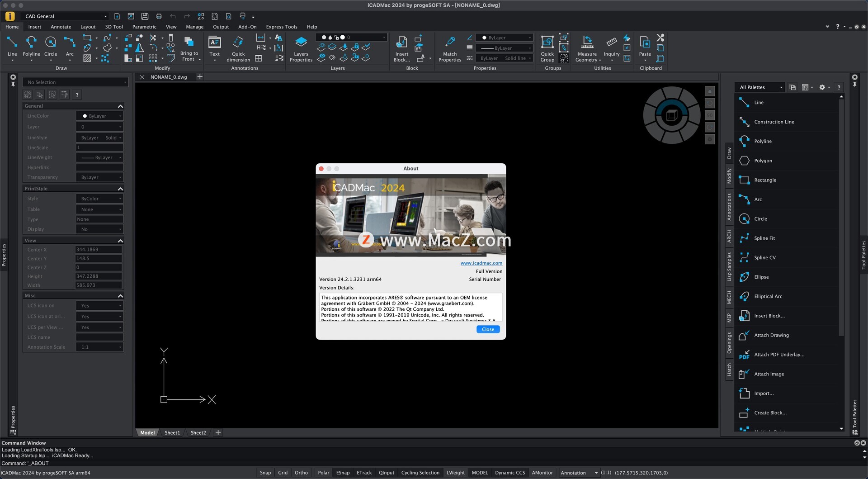Open the CAD General workspace dropdown
The width and height of the screenshot is (868, 479).
tap(66, 16)
